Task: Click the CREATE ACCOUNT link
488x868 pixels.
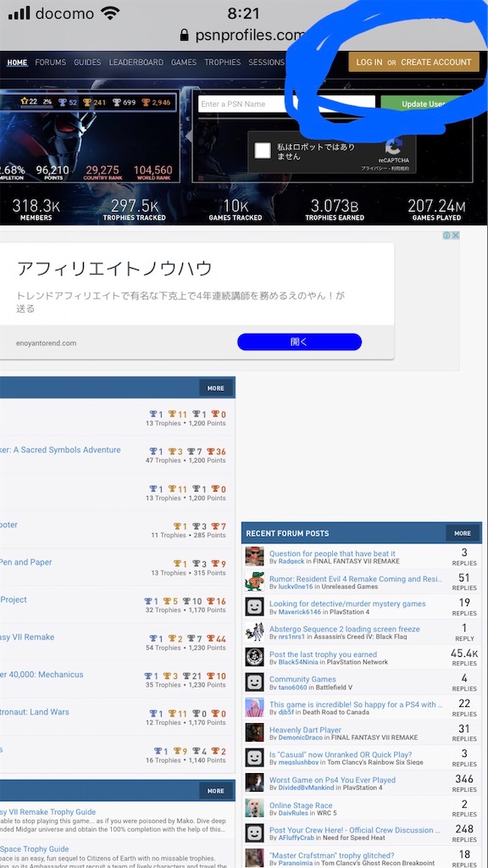Action: pos(436,63)
